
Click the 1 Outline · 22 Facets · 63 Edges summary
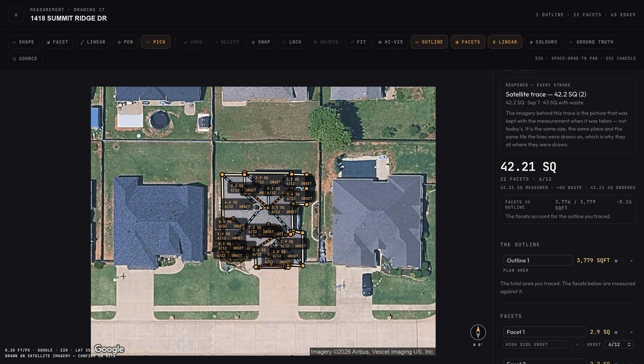[x=586, y=15]
